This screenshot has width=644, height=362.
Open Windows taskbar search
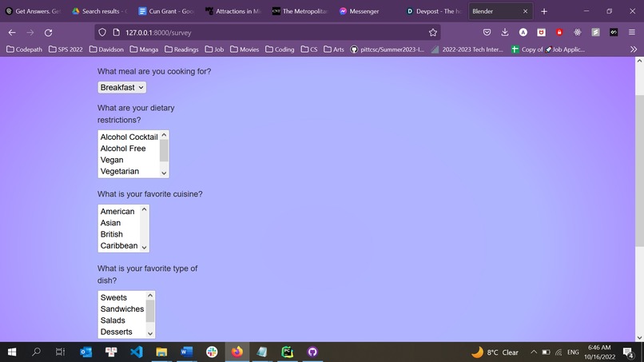(36, 352)
